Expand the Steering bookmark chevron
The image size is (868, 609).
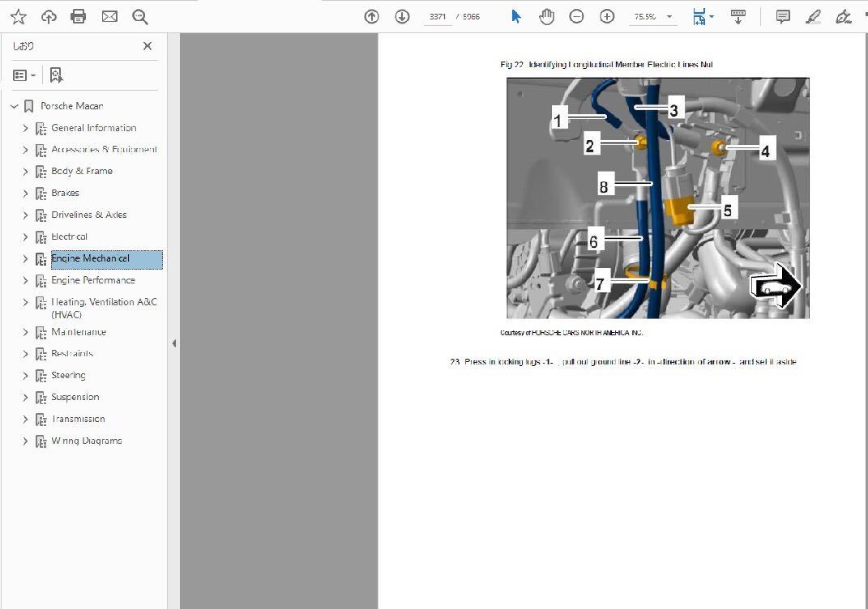click(25, 376)
